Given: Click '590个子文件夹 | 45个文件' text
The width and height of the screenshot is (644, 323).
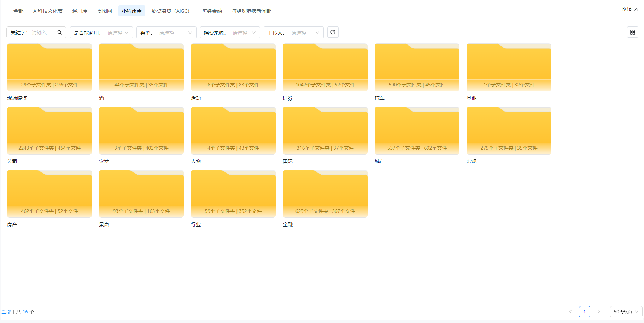Looking at the screenshot, I should pos(417,85).
